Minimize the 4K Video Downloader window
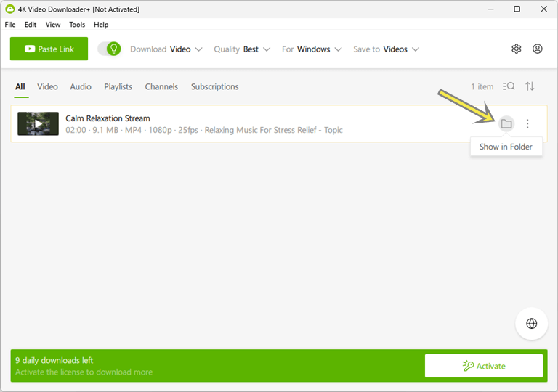Image resolution: width=558 pixels, height=392 pixels. point(490,9)
